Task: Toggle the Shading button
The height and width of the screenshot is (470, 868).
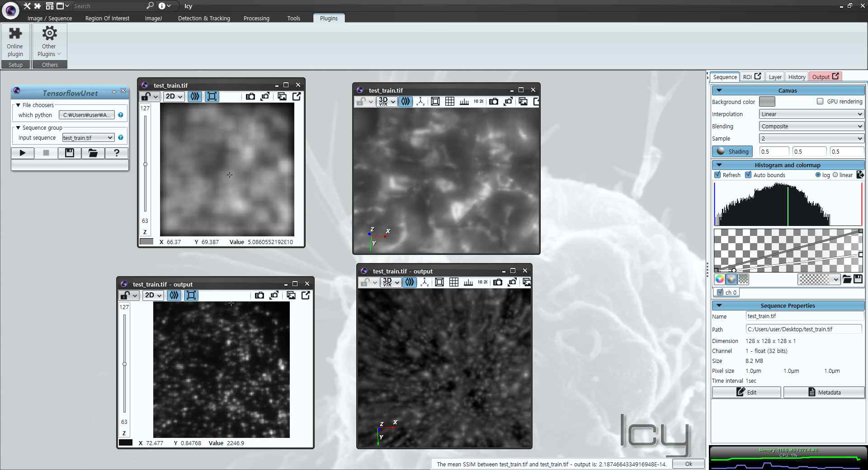Action: [x=732, y=152]
